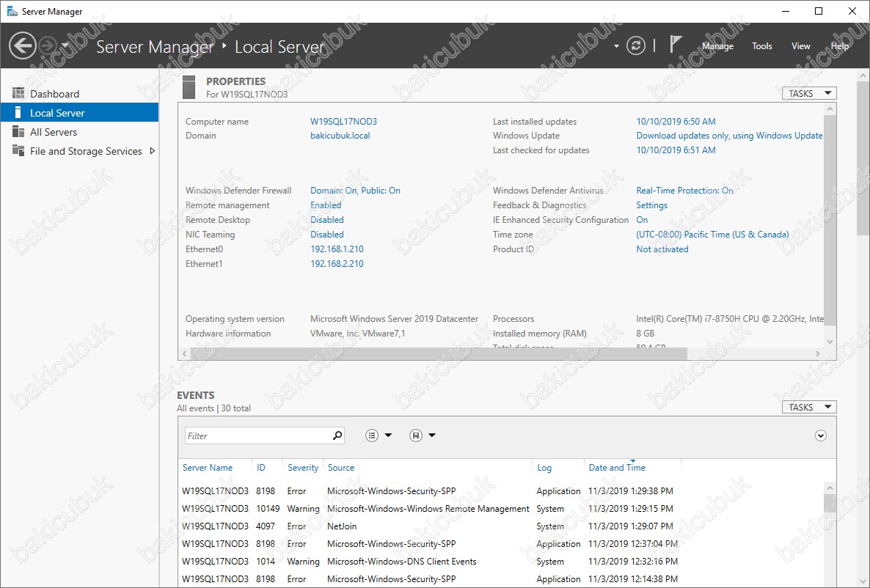Open the notifications flag icon
The image size is (870, 588).
(x=675, y=45)
